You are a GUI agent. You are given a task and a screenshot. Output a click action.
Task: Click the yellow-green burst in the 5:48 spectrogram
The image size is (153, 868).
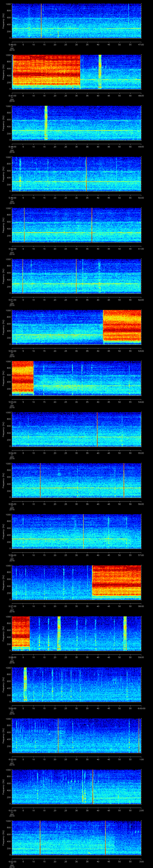pos(46,123)
